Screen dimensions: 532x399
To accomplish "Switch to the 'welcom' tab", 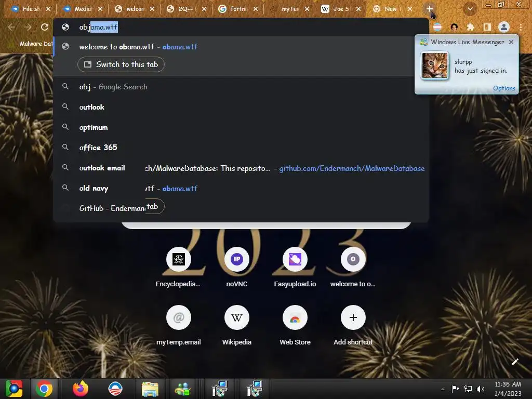I will tap(132, 9).
